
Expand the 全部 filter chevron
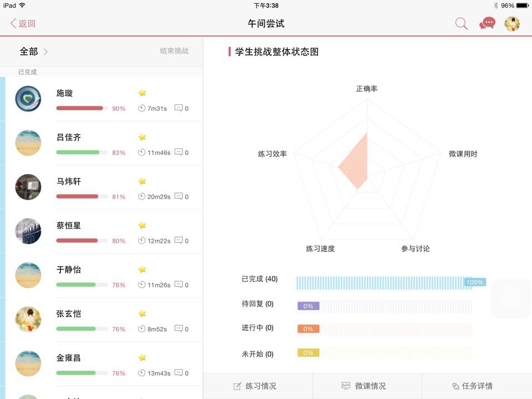coord(45,52)
